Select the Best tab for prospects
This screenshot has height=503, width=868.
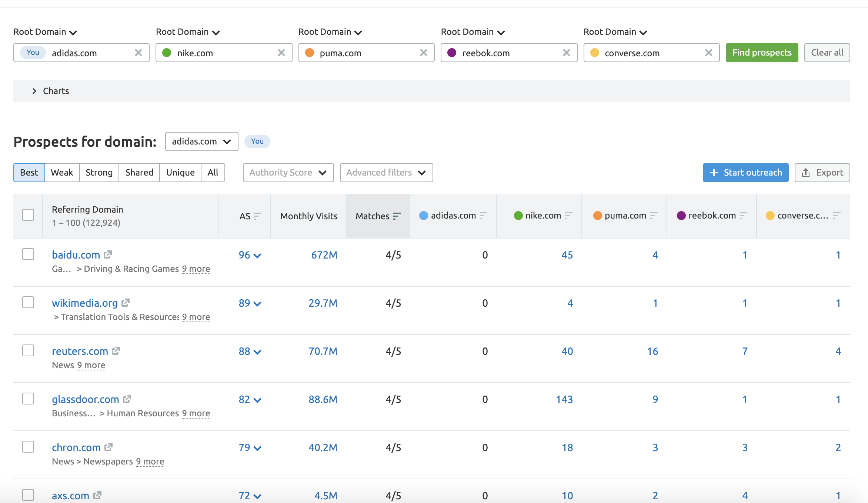click(29, 173)
